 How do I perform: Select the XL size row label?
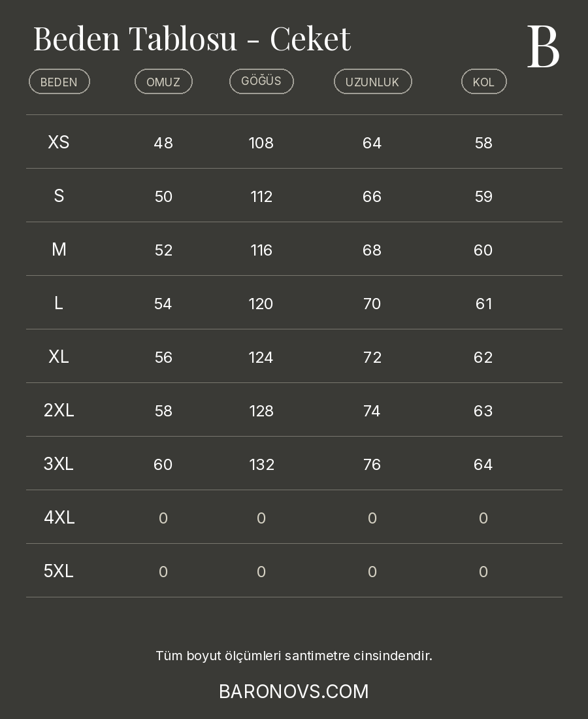click(x=59, y=357)
